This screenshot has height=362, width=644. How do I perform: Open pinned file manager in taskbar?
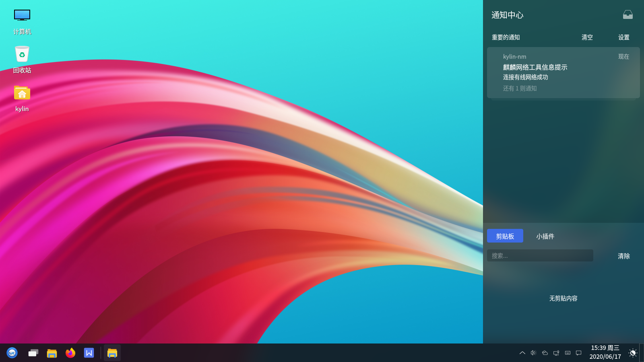point(52,353)
